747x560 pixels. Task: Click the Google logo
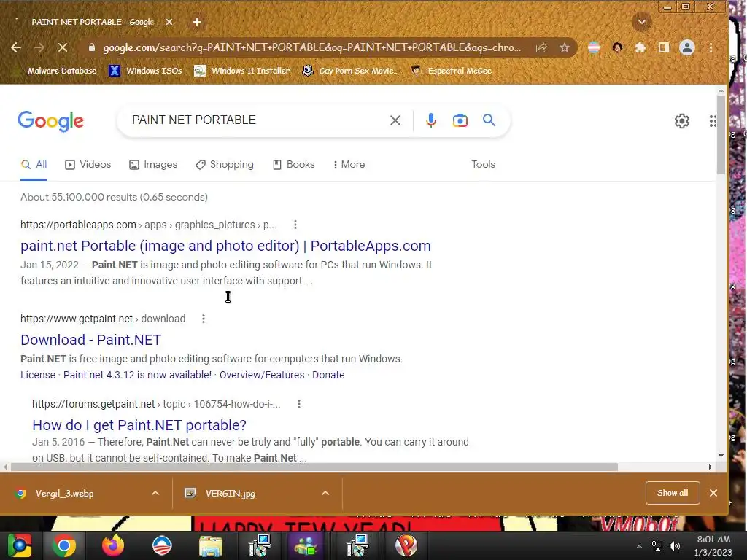[x=50, y=121]
